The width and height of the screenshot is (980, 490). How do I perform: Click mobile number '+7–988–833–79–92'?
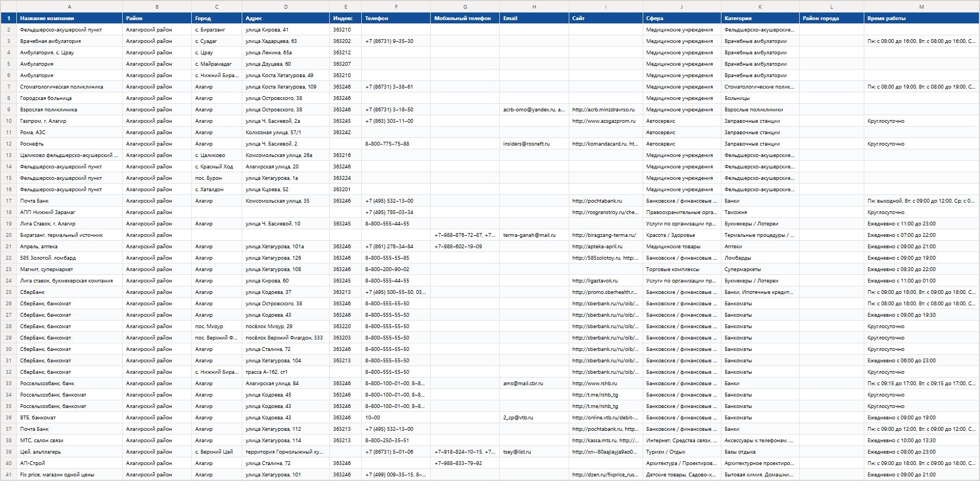tap(465, 463)
